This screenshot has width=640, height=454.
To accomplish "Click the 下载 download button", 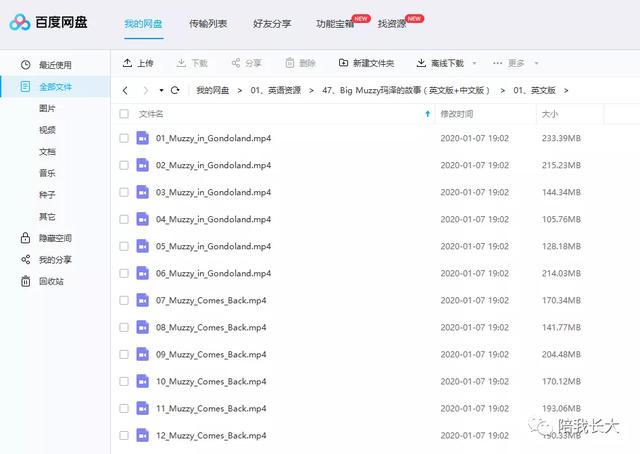I will click(192, 63).
